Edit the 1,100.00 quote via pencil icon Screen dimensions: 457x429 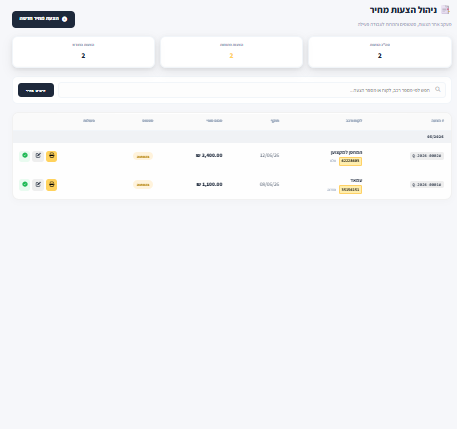click(x=38, y=185)
